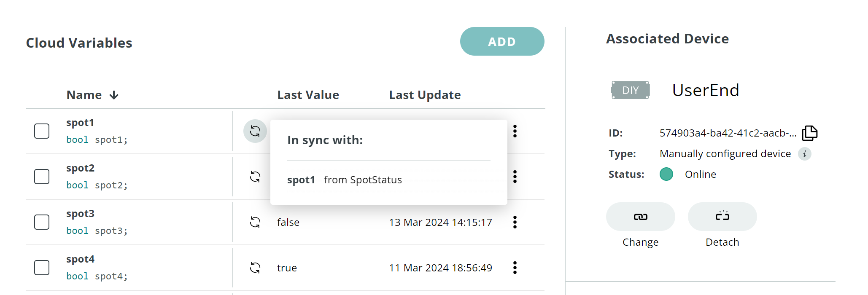
Task: Click the sync icon for spot1
Action: pos(255,131)
